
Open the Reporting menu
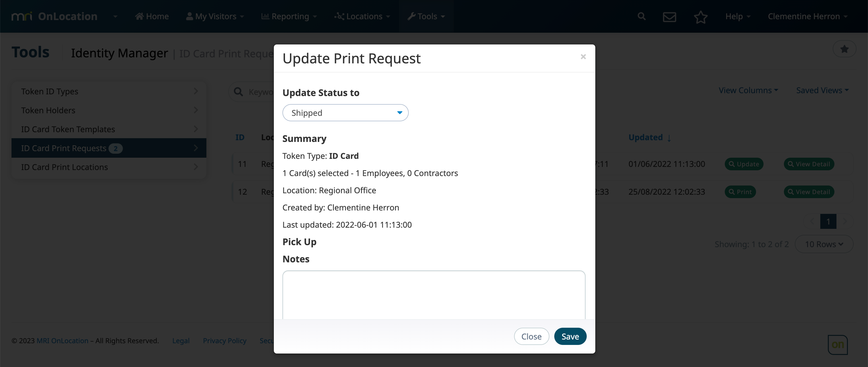tap(289, 16)
